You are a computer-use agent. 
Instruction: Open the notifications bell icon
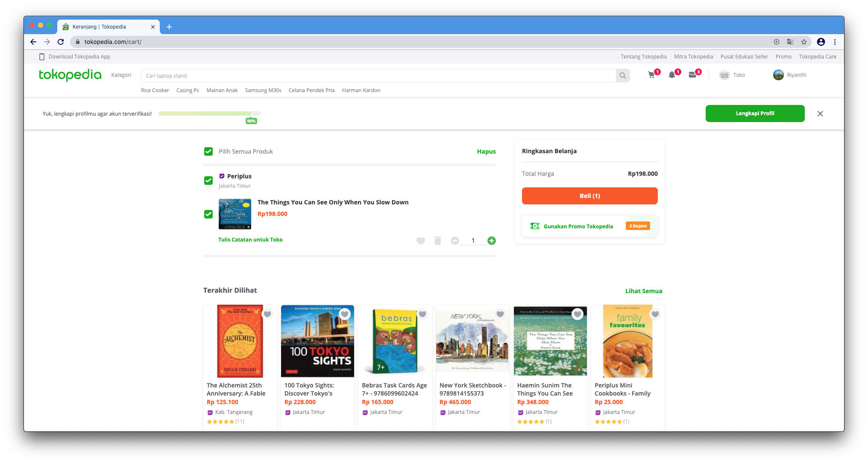click(x=672, y=75)
